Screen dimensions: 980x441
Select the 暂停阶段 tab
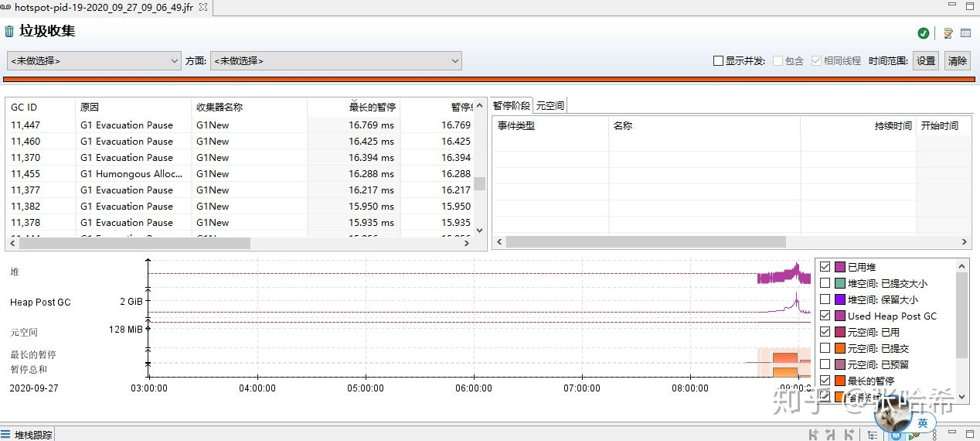point(512,106)
